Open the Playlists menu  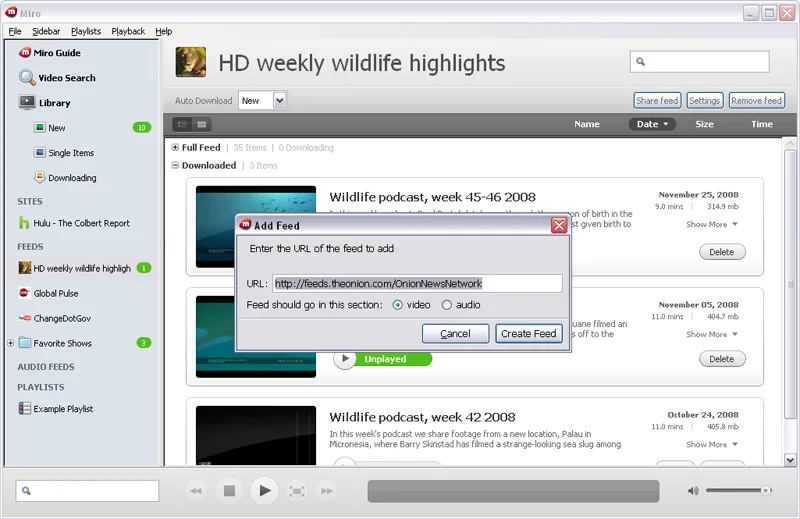pyautogui.click(x=86, y=31)
